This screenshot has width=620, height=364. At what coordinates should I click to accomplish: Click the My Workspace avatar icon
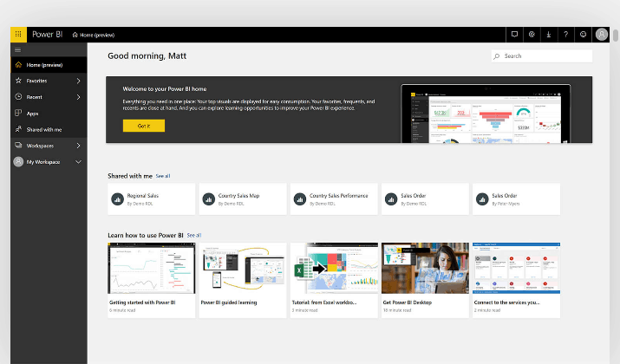click(x=18, y=162)
